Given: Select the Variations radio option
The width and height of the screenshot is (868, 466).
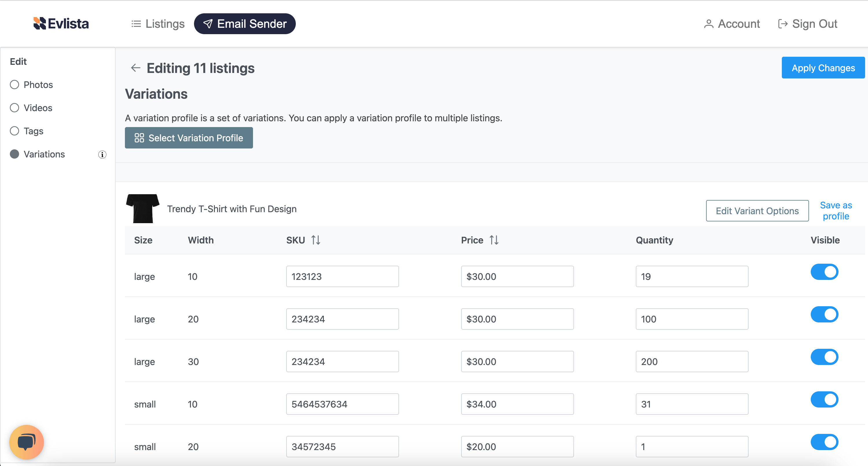Looking at the screenshot, I should 14,154.
